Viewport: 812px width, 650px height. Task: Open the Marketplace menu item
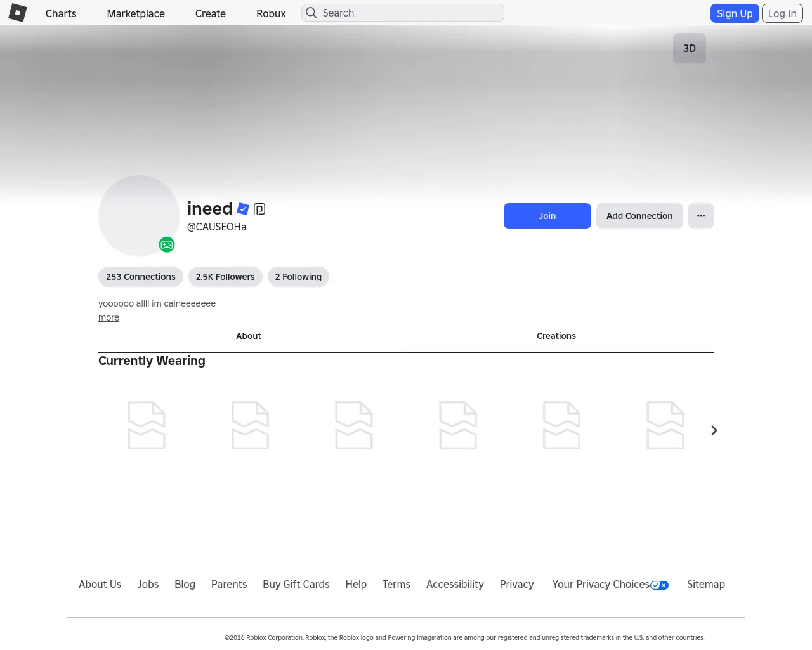[x=136, y=13]
